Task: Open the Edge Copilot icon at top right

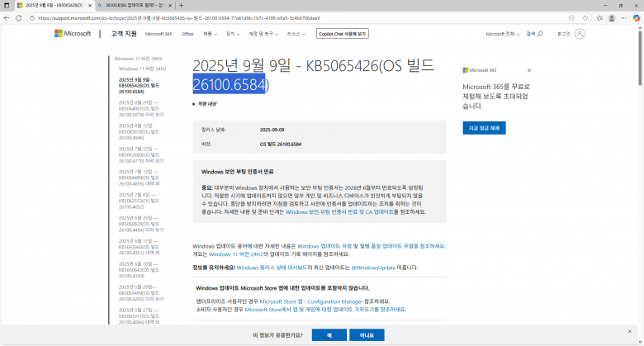Action: 635,16
